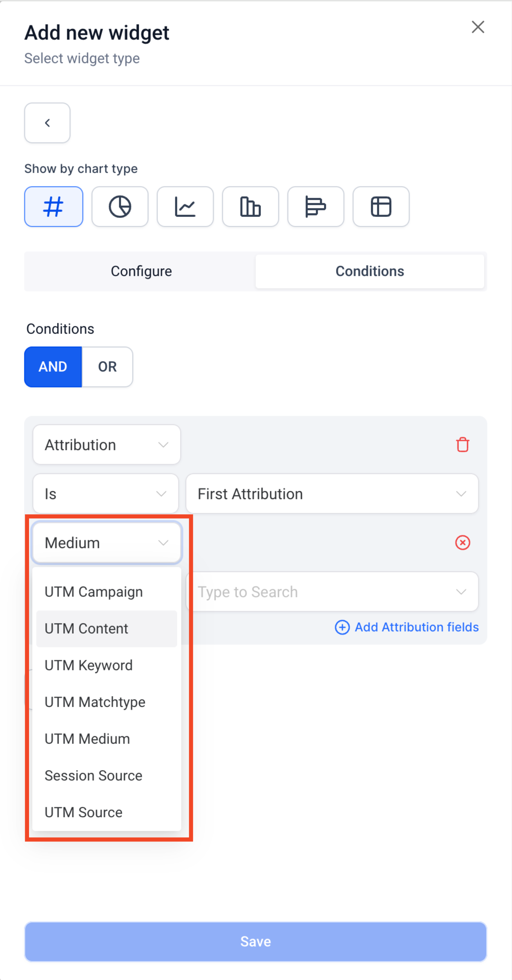Viewport: 512px width, 980px height.
Task: Delete condition using red trash icon
Action: (x=462, y=444)
